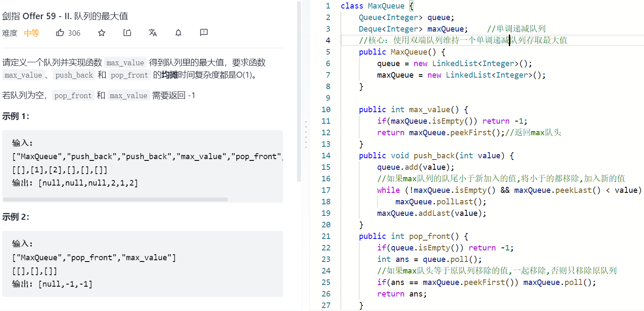Click line number 20 in the gutter

(326, 225)
